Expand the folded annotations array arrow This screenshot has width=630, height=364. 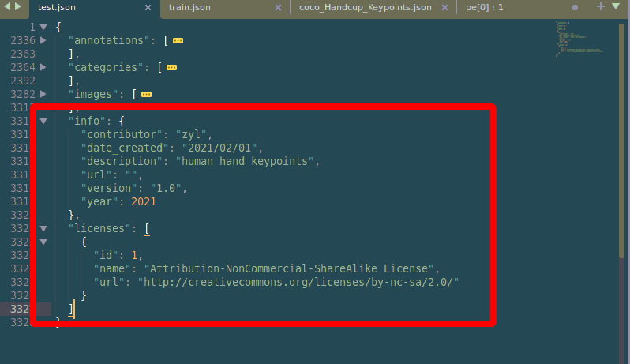point(43,40)
